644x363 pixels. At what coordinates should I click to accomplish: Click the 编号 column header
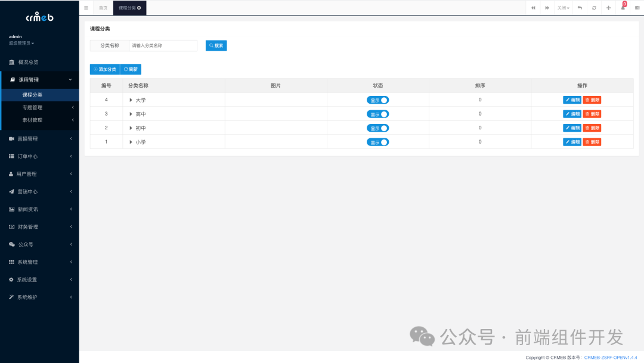(x=106, y=86)
